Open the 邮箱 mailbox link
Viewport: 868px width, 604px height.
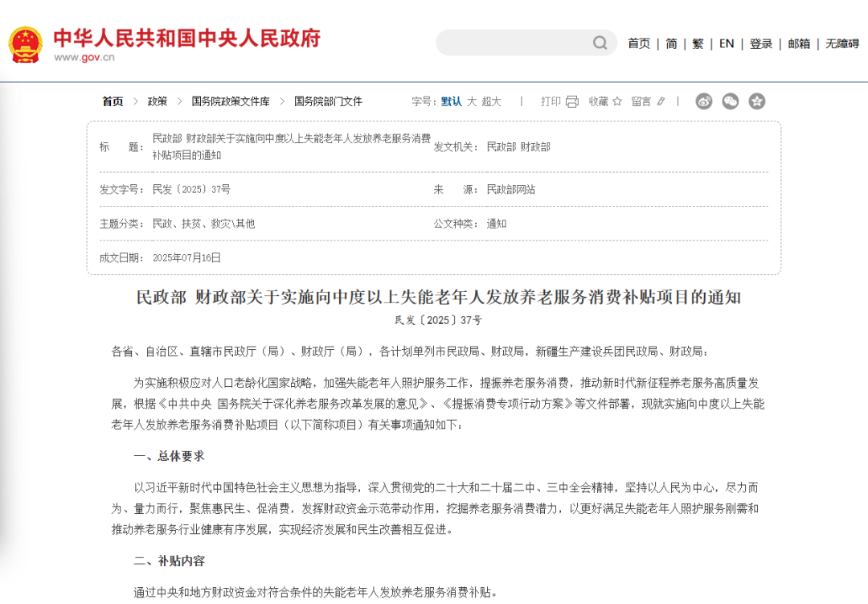798,43
